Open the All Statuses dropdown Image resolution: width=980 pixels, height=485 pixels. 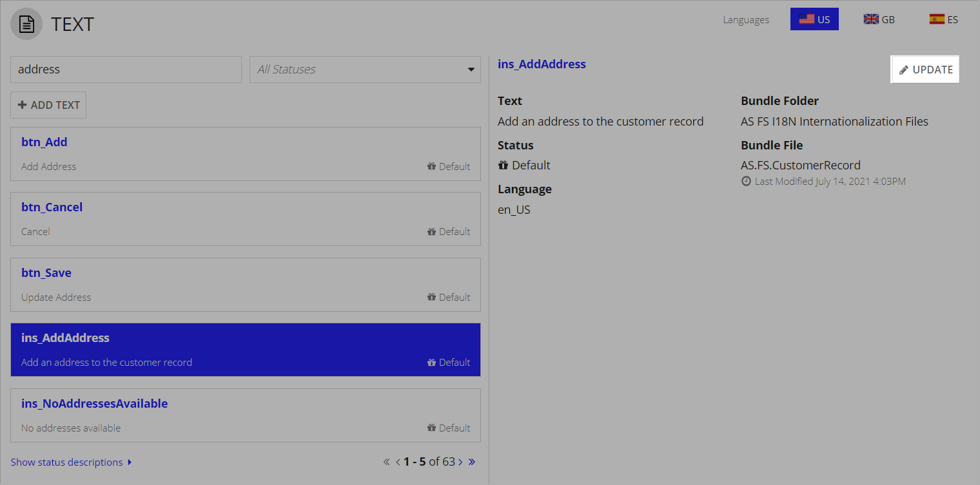[x=365, y=69]
